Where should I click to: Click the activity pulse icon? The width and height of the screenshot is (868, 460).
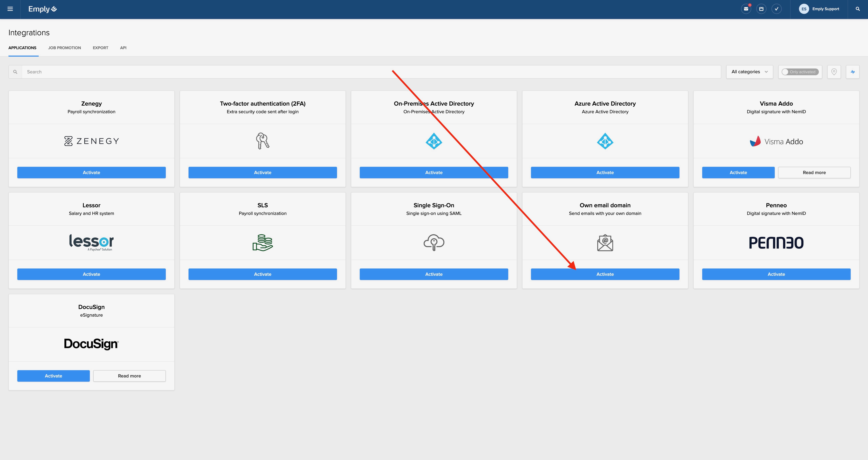(853, 72)
